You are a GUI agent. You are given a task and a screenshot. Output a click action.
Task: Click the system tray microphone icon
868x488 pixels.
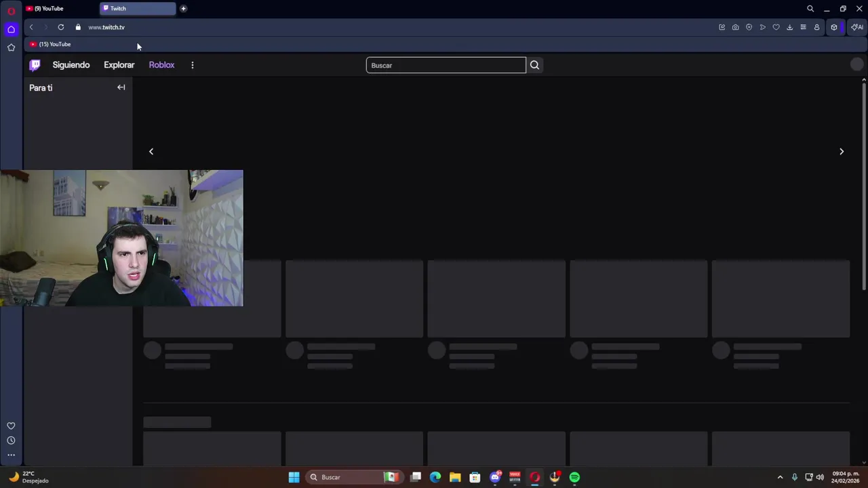pos(794,477)
